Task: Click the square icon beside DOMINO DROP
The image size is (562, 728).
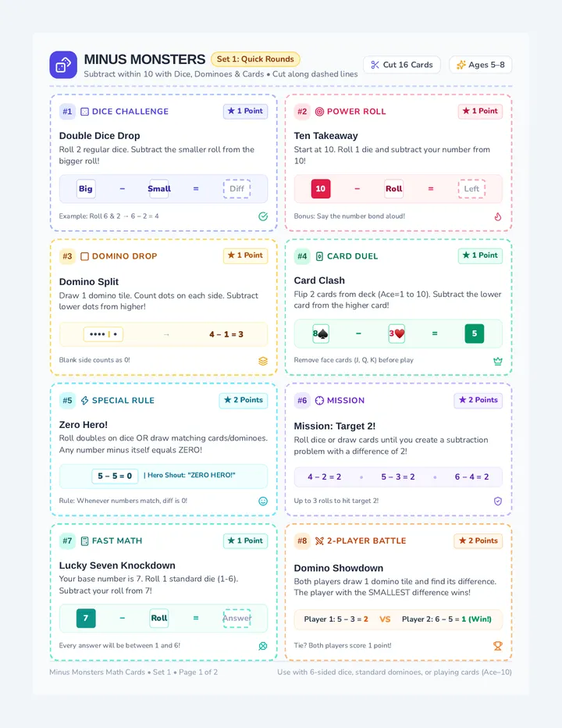Action: [x=84, y=256]
